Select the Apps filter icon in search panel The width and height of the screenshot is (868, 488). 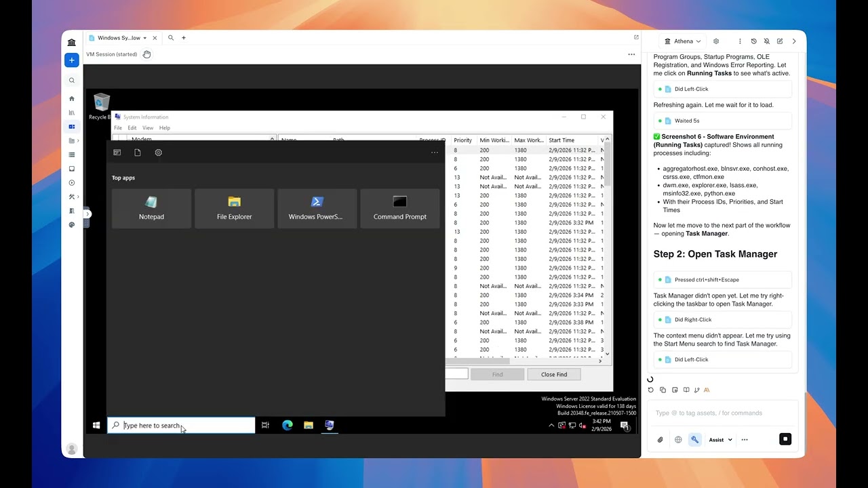tap(117, 152)
